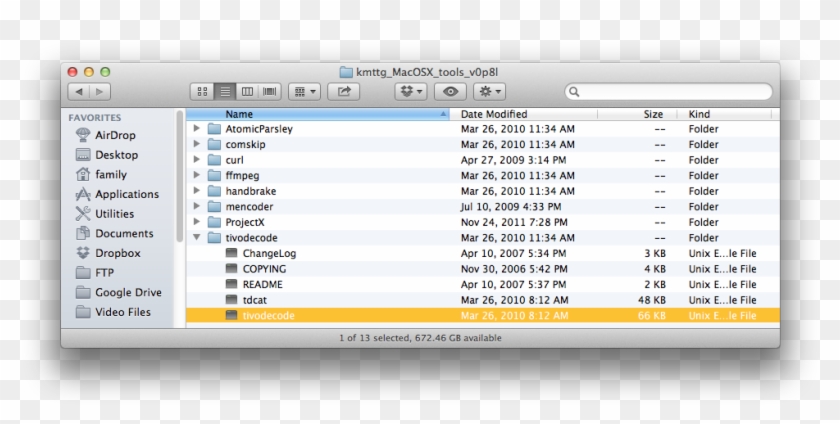Select the tivodecode folder icon

tap(214, 237)
